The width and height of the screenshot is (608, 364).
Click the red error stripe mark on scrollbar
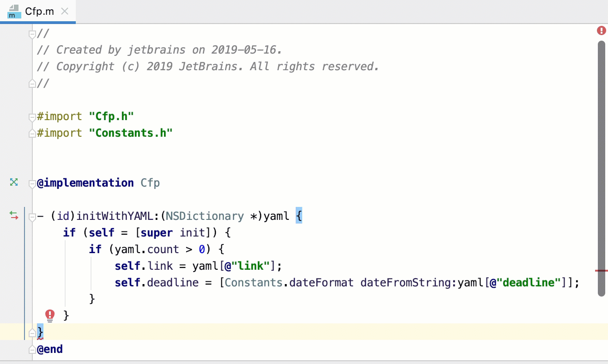601,271
